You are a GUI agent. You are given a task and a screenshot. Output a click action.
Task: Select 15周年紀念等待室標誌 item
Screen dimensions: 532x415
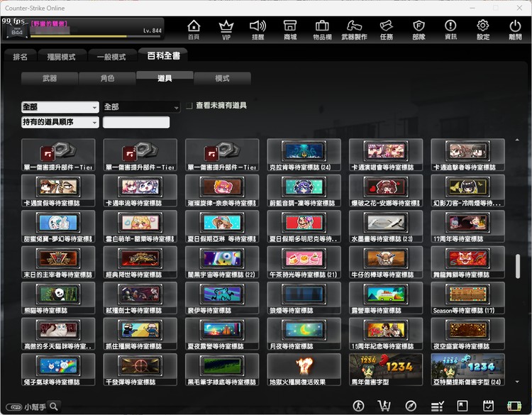click(386, 334)
